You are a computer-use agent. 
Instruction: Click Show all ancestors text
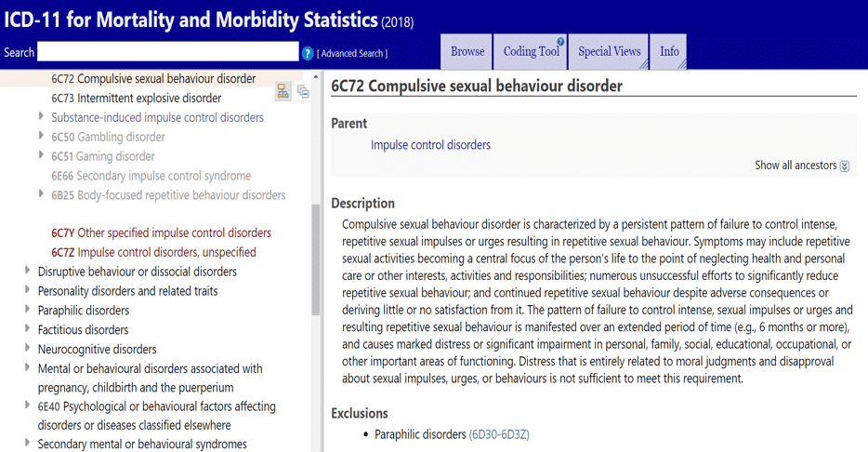pos(796,165)
